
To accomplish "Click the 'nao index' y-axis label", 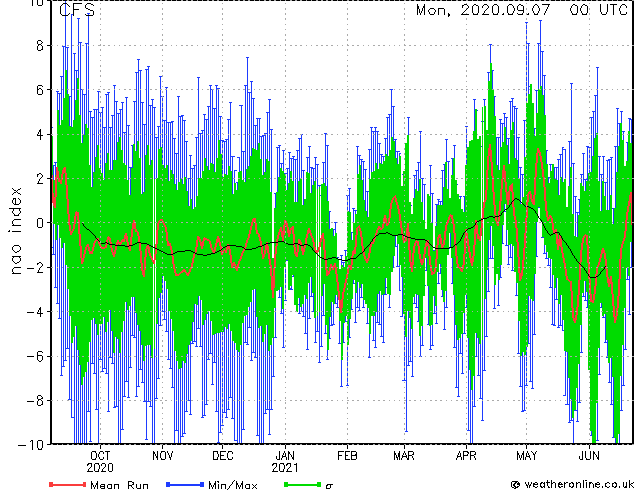I will [x=15, y=231].
